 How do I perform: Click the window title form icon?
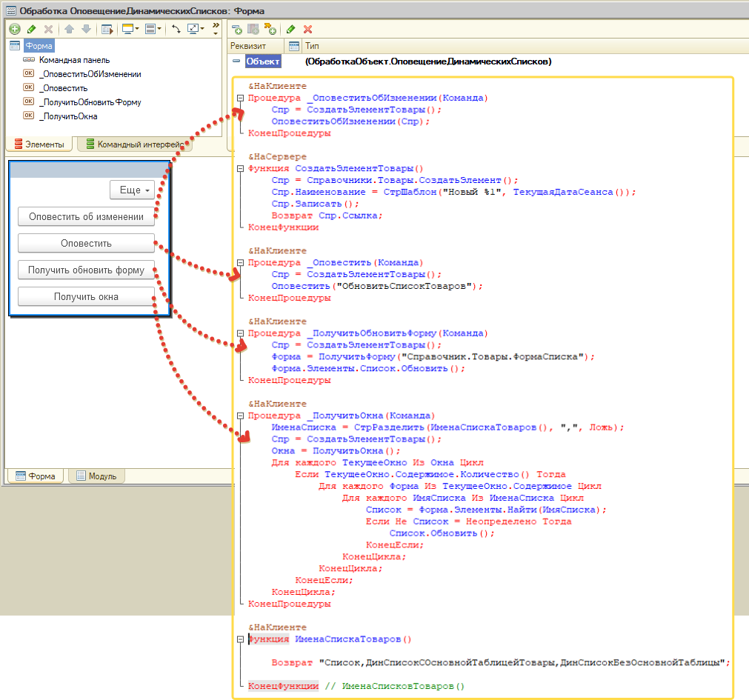[11, 10]
